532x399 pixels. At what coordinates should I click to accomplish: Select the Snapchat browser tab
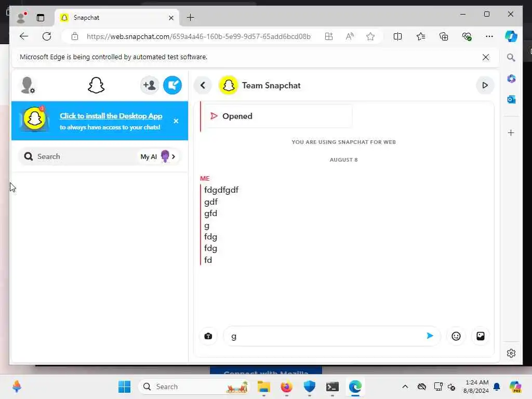(x=117, y=18)
